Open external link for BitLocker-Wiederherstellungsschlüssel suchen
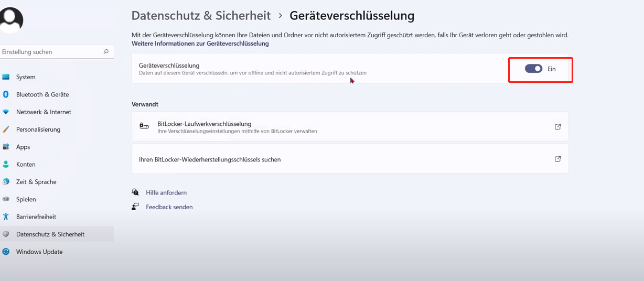The height and width of the screenshot is (281, 644). [557, 159]
